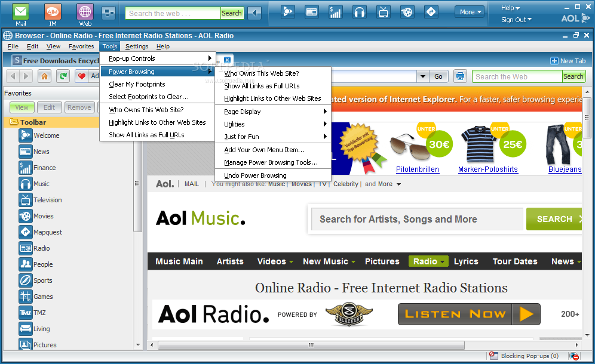This screenshot has height=364, width=595.
Task: Open the Settings menu
Action: coord(137,47)
